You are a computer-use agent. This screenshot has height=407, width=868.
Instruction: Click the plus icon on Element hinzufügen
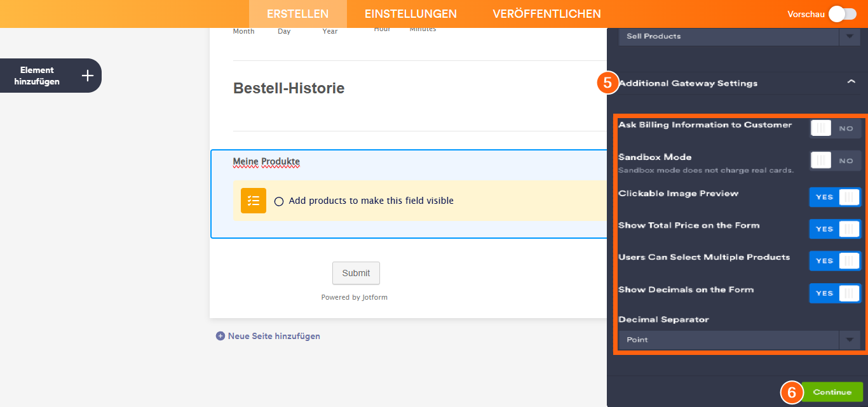coord(87,75)
